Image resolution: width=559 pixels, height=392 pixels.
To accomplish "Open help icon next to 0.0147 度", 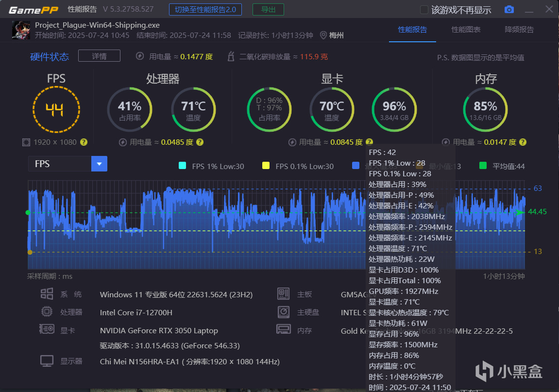I will (x=523, y=142).
